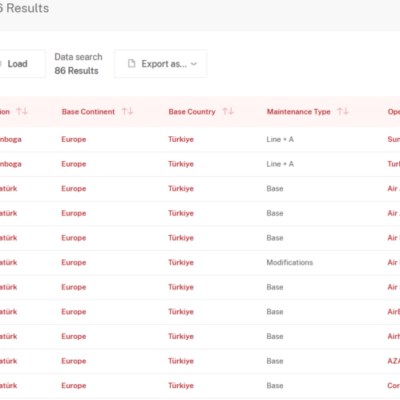This screenshot has height=400, width=400.
Task: Open Türkiye link in the Modifications row
Action: 181,263
